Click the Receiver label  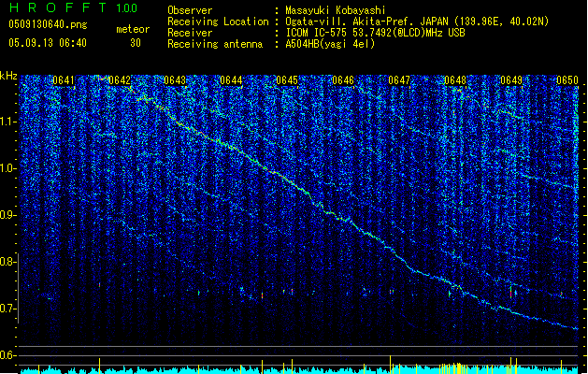(x=190, y=33)
